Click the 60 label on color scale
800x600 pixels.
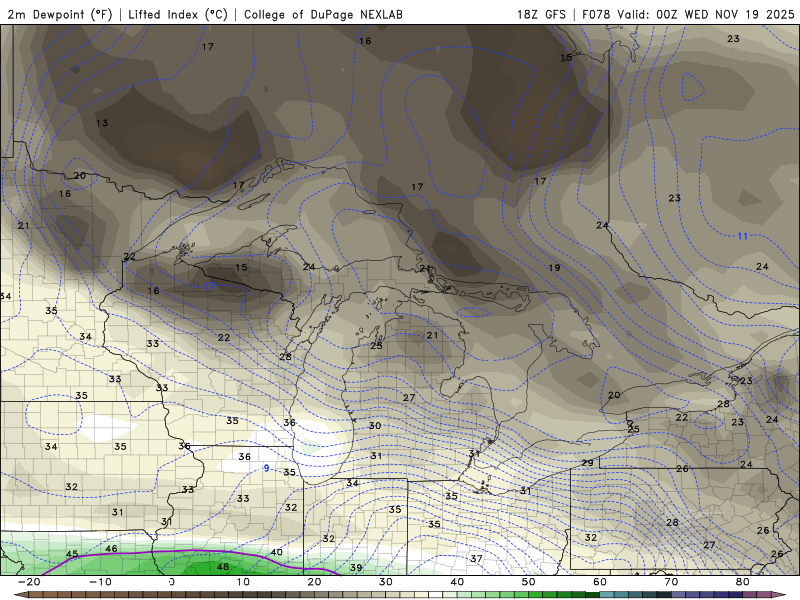[x=600, y=582]
